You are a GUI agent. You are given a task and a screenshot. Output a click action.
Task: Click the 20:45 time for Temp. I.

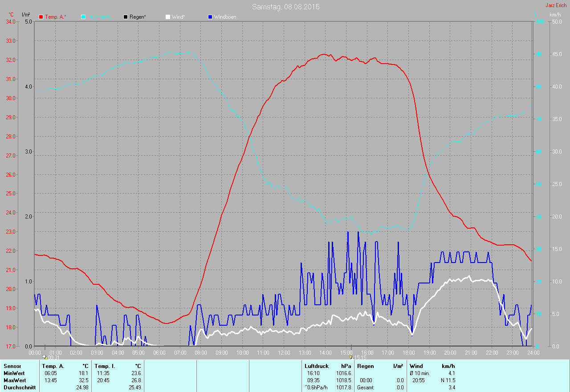coord(103,380)
